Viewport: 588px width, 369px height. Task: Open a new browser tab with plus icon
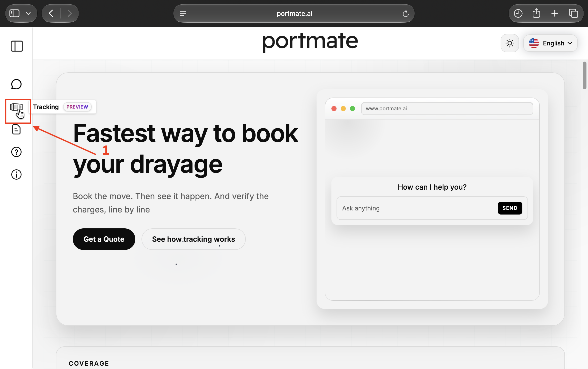pyautogui.click(x=555, y=13)
